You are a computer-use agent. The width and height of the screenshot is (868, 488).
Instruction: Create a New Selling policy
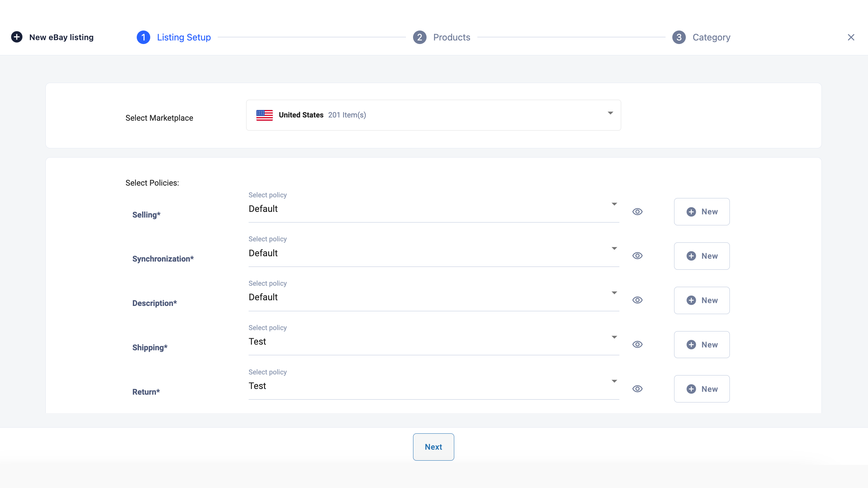[702, 212]
